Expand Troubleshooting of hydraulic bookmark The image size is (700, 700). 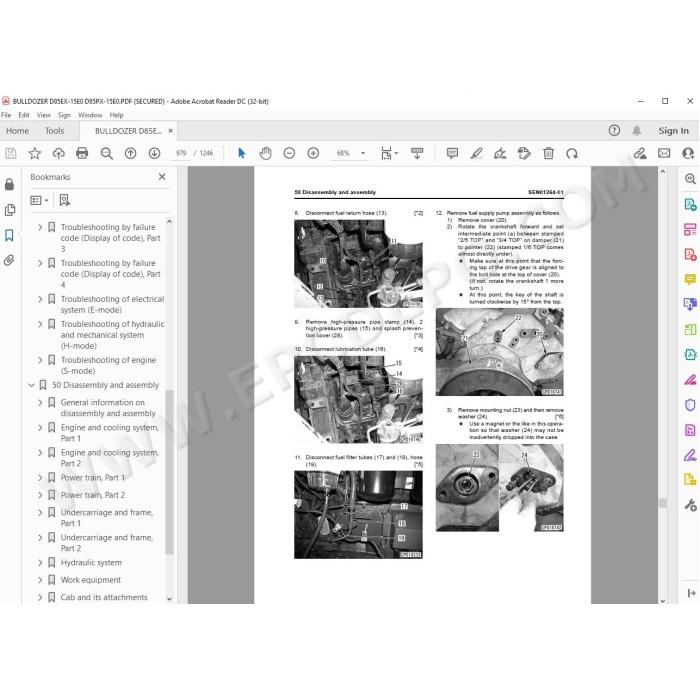point(40,324)
